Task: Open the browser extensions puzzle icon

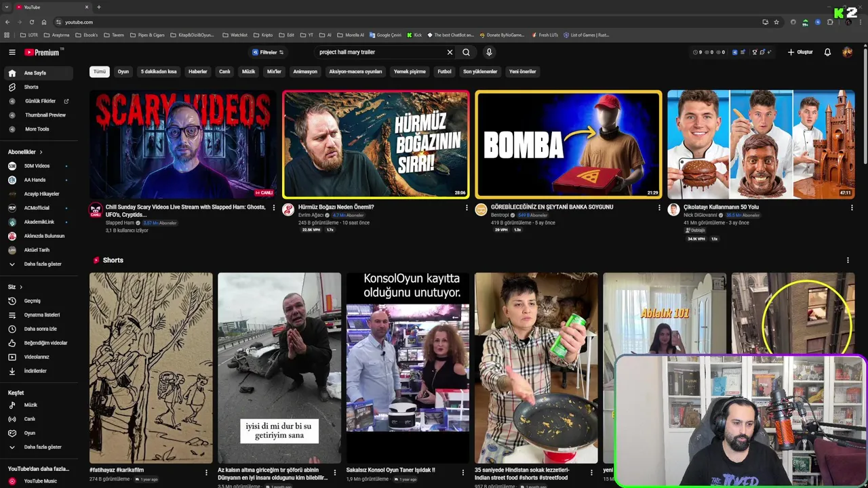Action: pos(830,22)
